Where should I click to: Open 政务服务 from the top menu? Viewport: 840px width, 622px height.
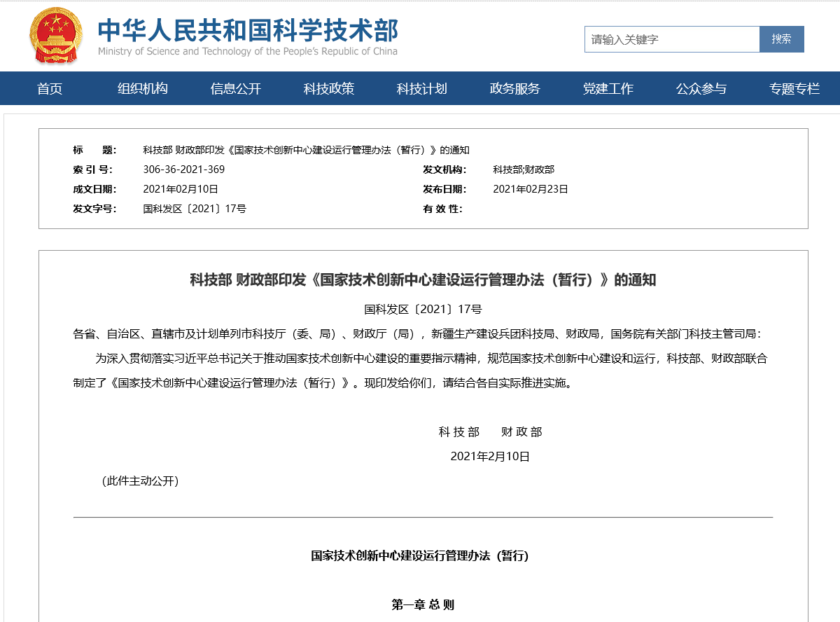pyautogui.click(x=515, y=89)
